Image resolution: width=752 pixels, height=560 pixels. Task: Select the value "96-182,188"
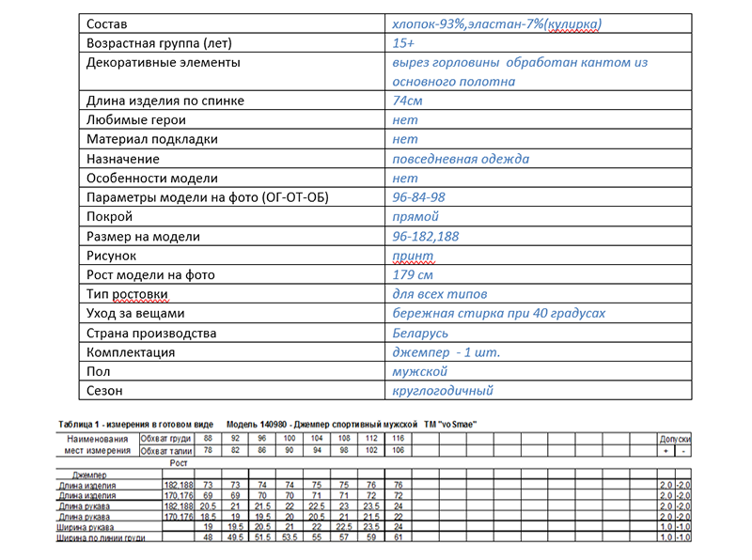click(x=426, y=237)
